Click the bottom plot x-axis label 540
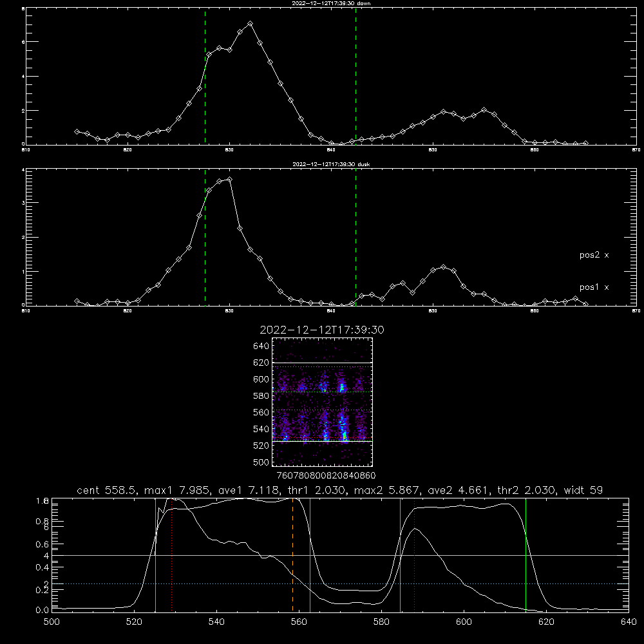Image resolution: width=644 pixels, height=644 pixels. [x=216, y=622]
